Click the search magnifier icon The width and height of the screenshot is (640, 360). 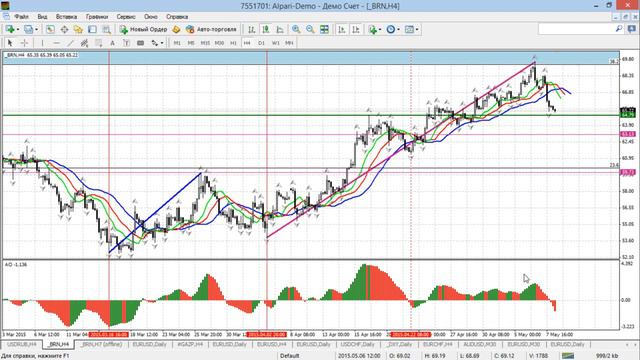pos(619,29)
